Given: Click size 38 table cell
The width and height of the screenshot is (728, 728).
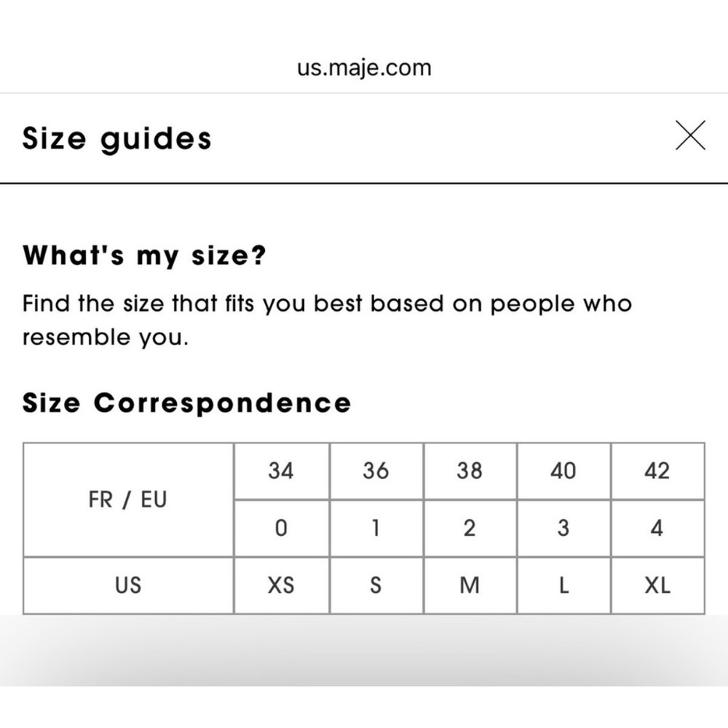Looking at the screenshot, I should tap(470, 471).
